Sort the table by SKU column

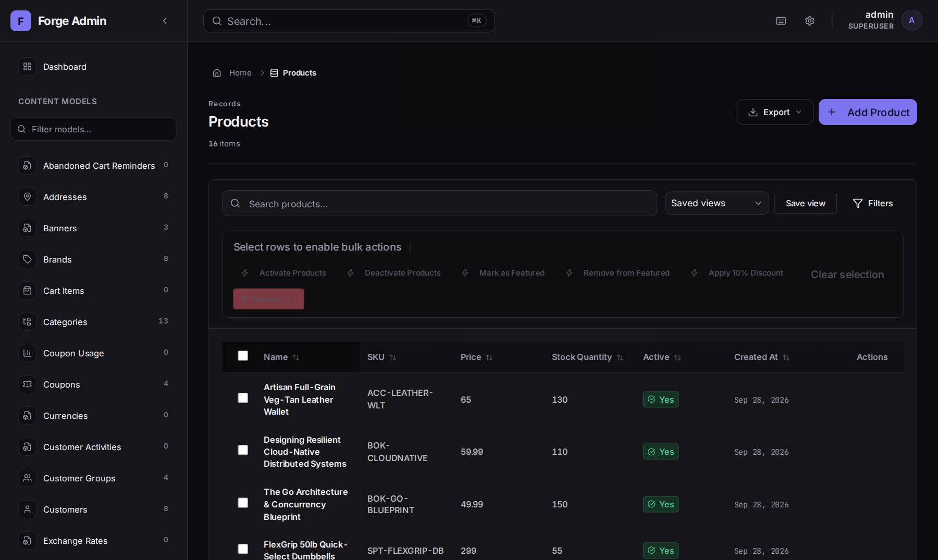(381, 357)
